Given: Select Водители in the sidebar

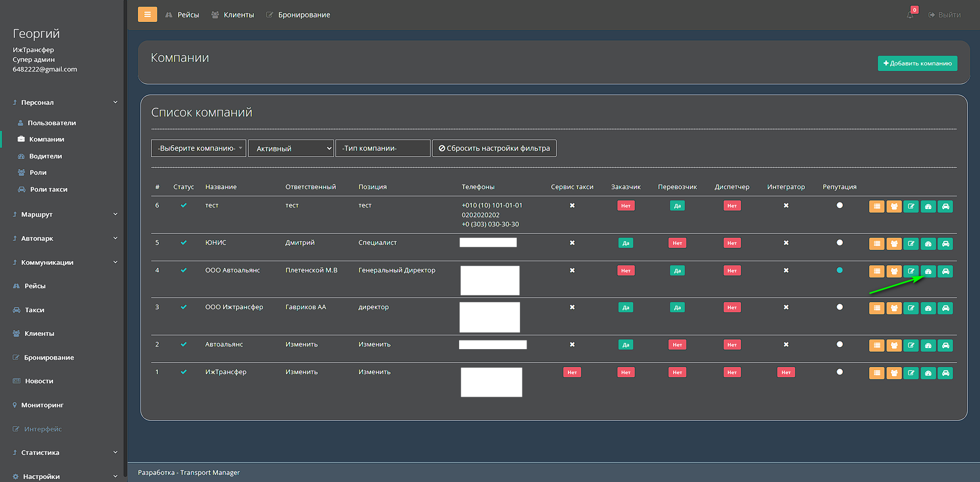Looking at the screenshot, I should pyautogui.click(x=45, y=156).
